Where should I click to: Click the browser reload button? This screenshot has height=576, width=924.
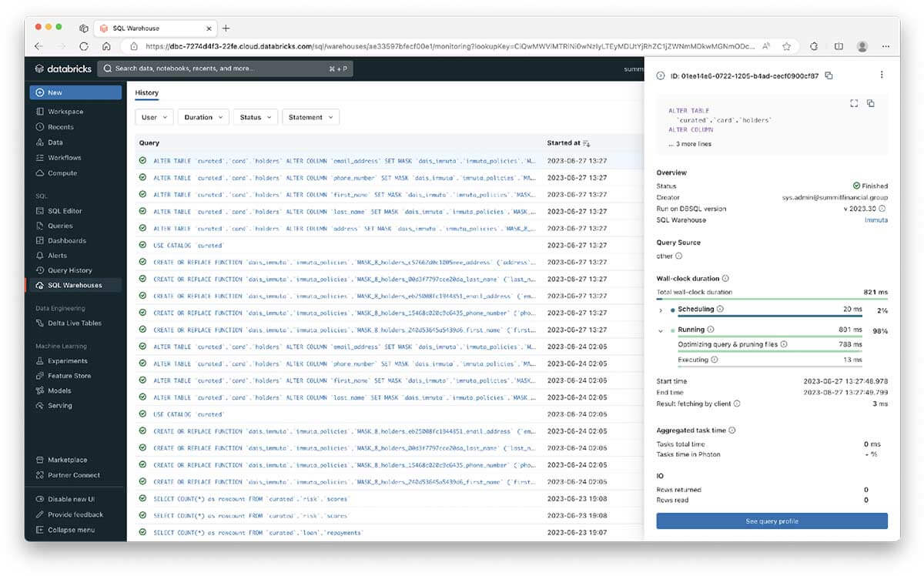(84, 46)
